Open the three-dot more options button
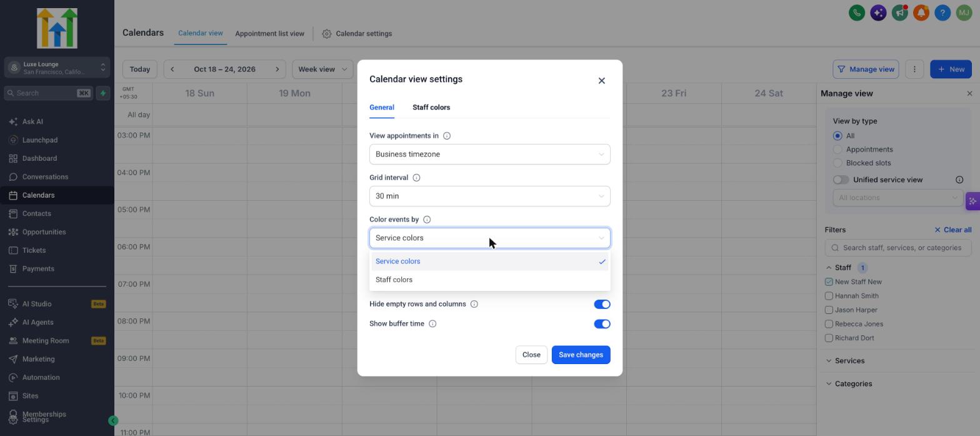Image resolution: width=980 pixels, height=436 pixels. point(914,69)
